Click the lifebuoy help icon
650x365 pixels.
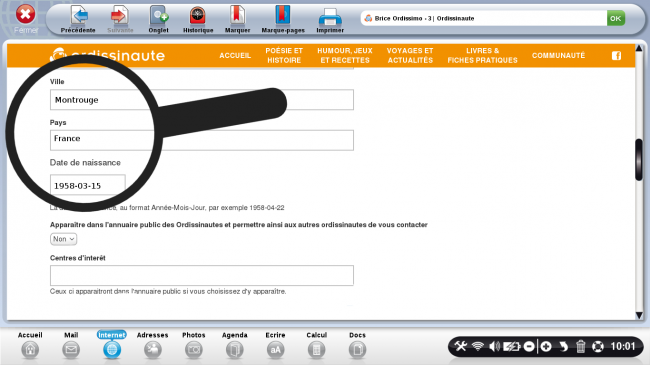click(597, 346)
